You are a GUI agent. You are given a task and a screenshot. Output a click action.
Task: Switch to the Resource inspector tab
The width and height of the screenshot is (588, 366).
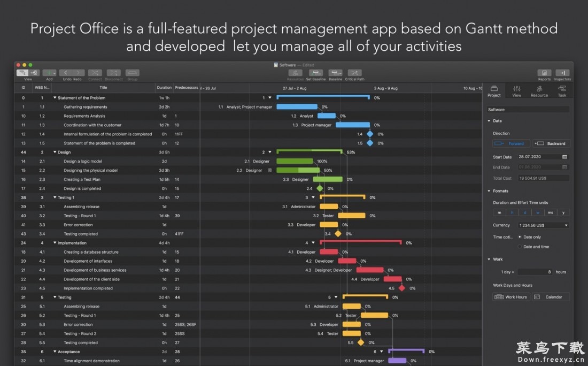(x=539, y=91)
